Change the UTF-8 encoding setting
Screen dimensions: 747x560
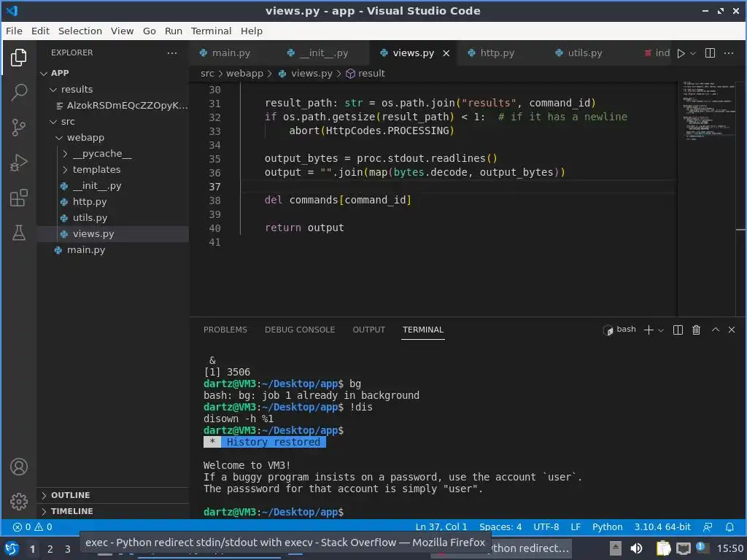pos(546,526)
